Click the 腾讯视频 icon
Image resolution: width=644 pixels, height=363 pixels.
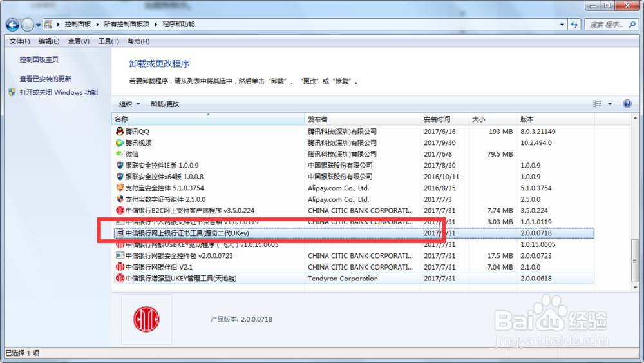120,142
